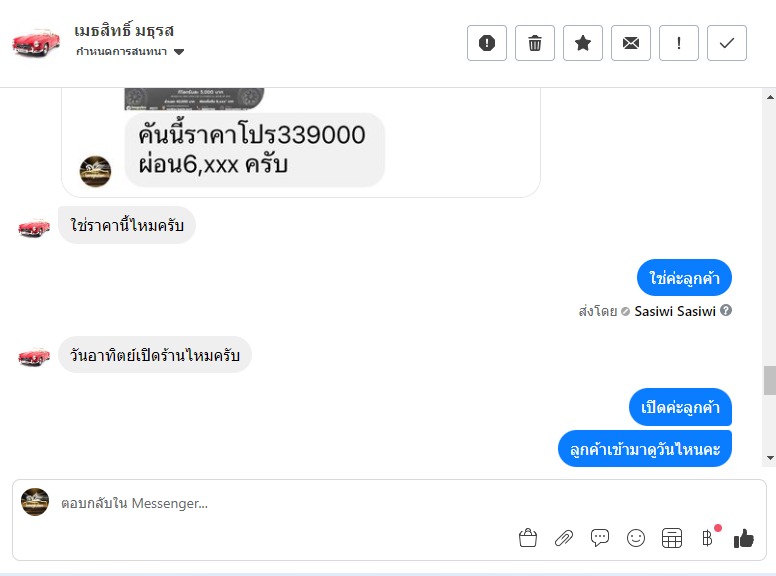The height and width of the screenshot is (576, 776).
Task: Delete conversation using trash icon
Action: point(535,43)
